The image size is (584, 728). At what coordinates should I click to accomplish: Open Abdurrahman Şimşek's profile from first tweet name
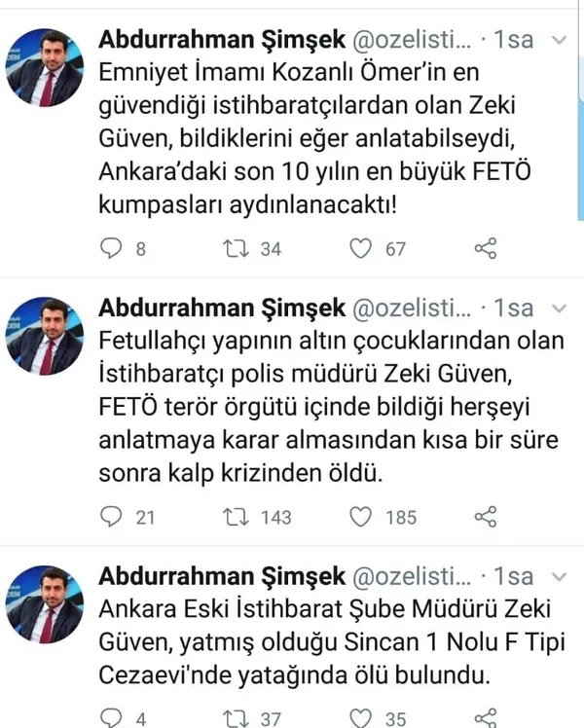point(222,41)
